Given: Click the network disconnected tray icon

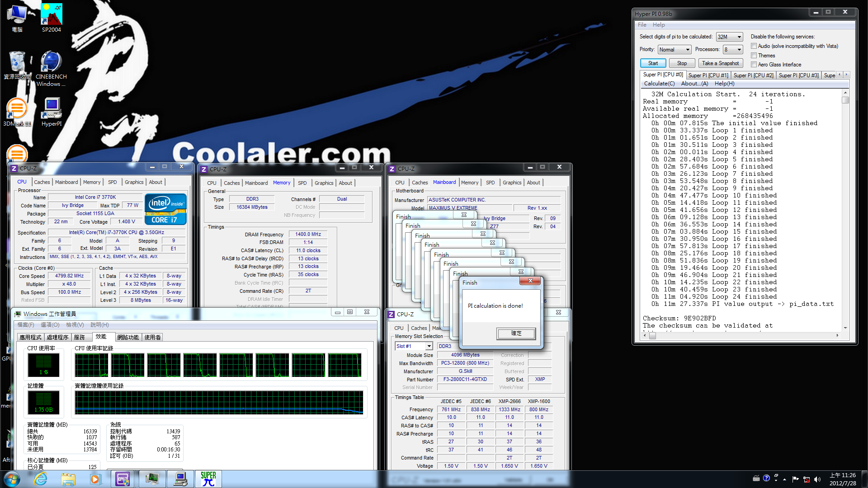Looking at the screenshot, I should tap(806, 479).
